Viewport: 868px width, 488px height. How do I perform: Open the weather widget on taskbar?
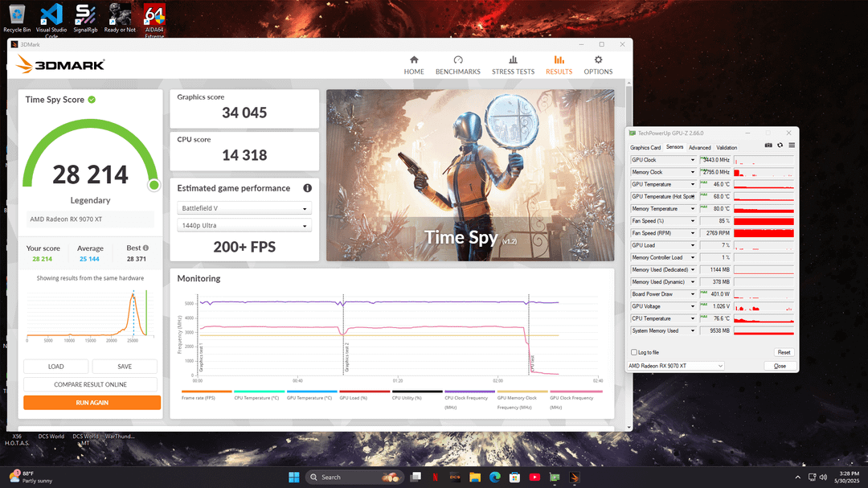(x=31, y=477)
